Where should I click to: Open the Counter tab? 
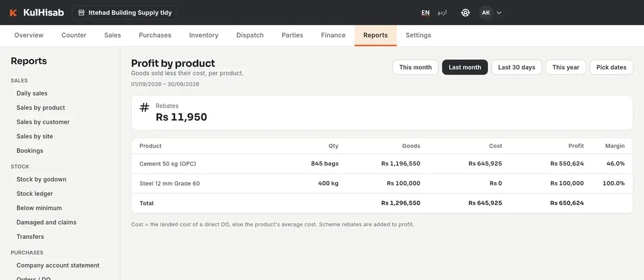point(74,35)
